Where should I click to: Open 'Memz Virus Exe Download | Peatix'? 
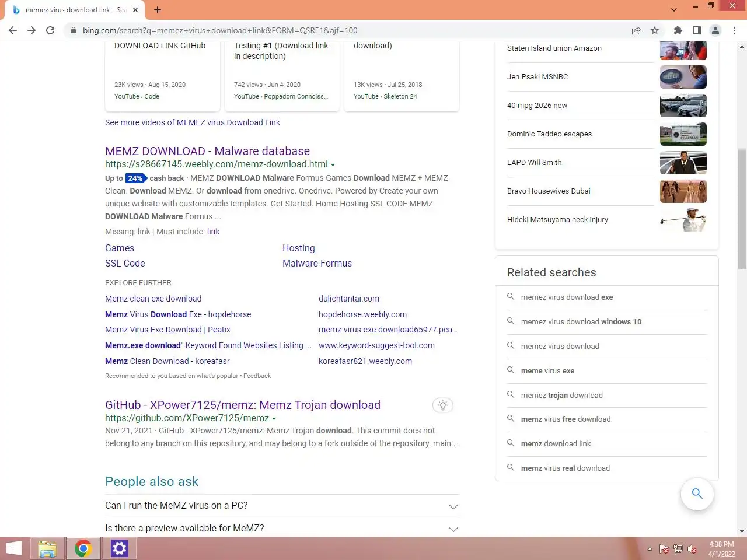coord(167,330)
